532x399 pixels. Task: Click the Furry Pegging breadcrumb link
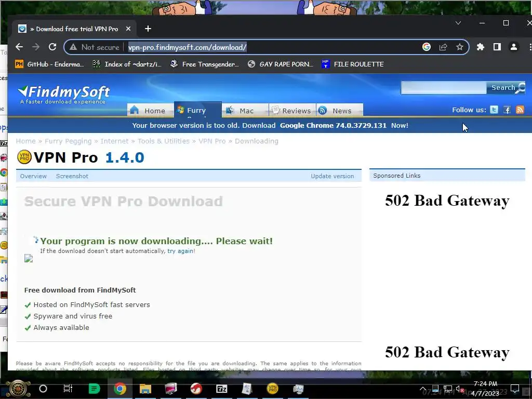tap(68, 141)
